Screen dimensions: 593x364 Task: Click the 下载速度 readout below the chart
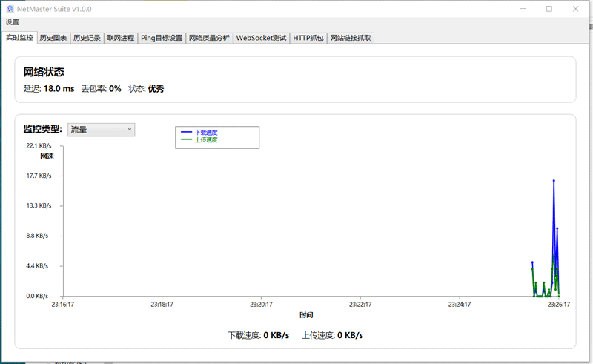(258, 335)
